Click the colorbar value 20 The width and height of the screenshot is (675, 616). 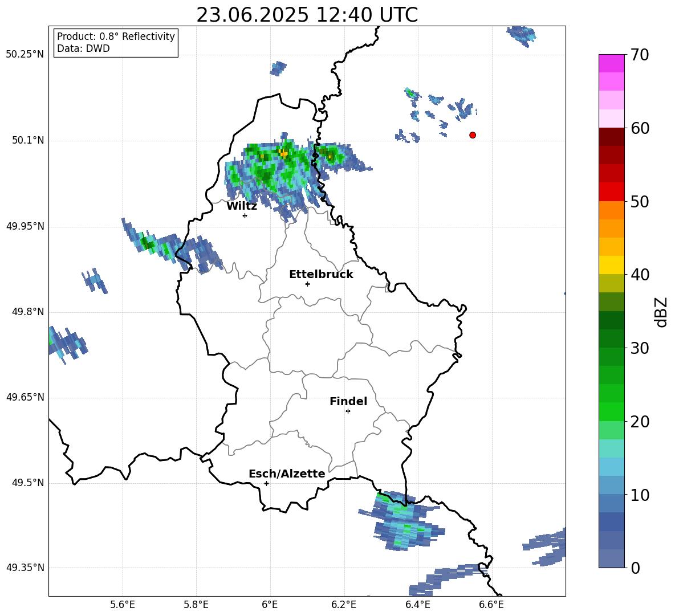click(x=640, y=422)
